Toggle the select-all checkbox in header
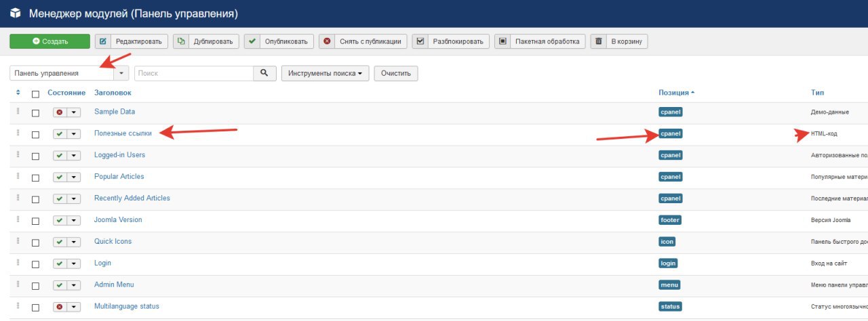The image size is (868, 321). pos(36,93)
